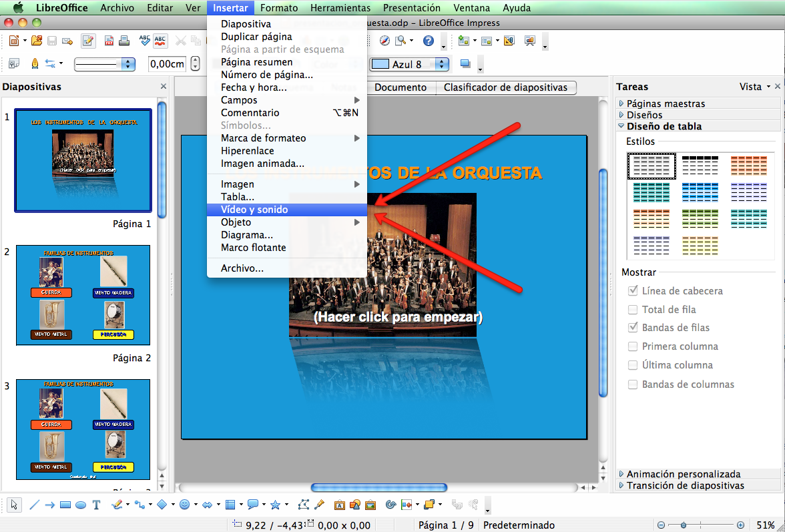Open the Navigator compass icon
The width and height of the screenshot is (785, 532).
[x=384, y=41]
